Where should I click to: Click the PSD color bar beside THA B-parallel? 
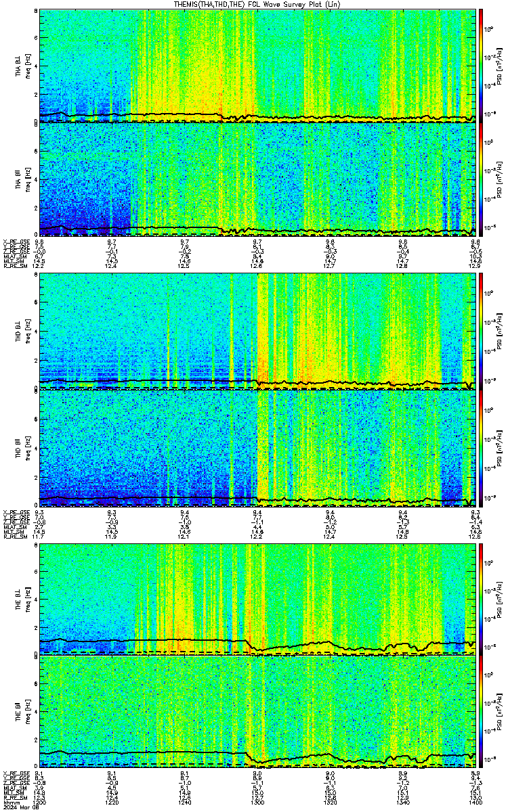click(481, 179)
